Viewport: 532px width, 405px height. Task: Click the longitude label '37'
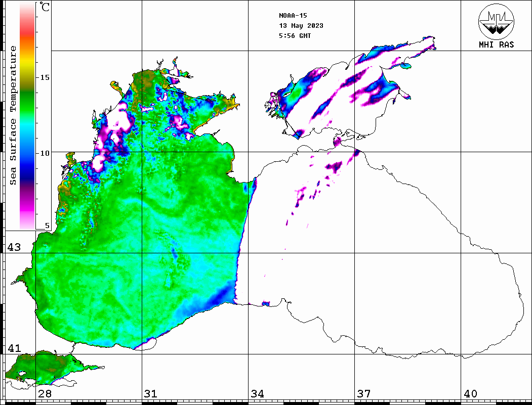[364, 394]
